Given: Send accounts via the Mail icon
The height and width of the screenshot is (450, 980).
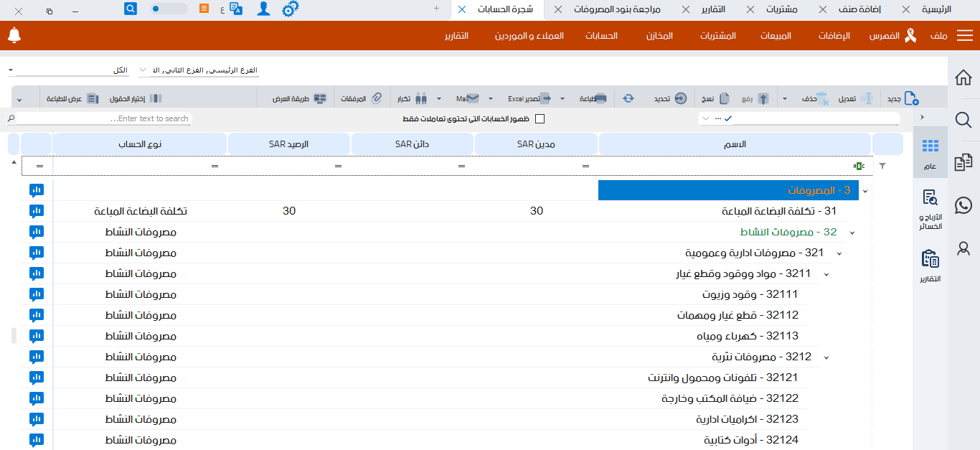Looking at the screenshot, I should pyautogui.click(x=473, y=98).
